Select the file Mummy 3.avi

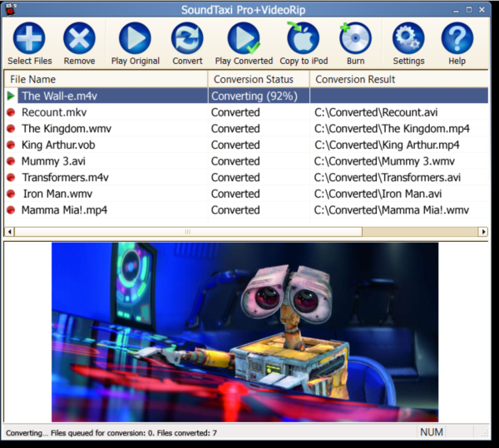53,161
